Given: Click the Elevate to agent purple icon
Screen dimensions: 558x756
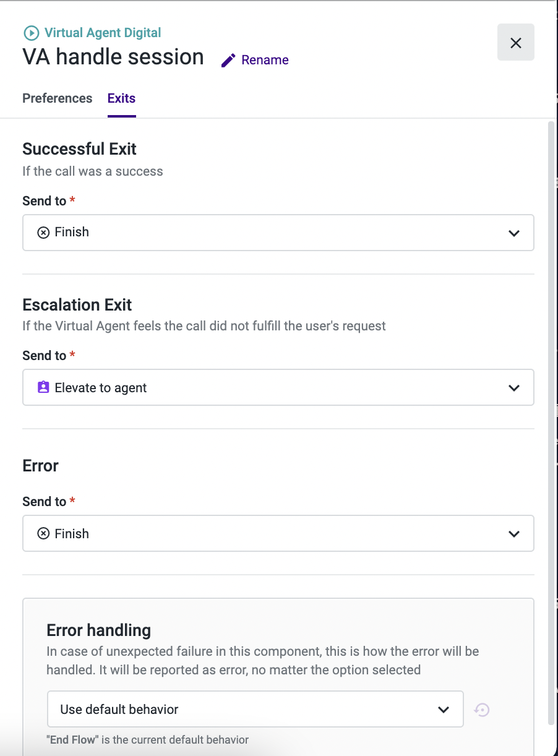Looking at the screenshot, I should [x=43, y=387].
